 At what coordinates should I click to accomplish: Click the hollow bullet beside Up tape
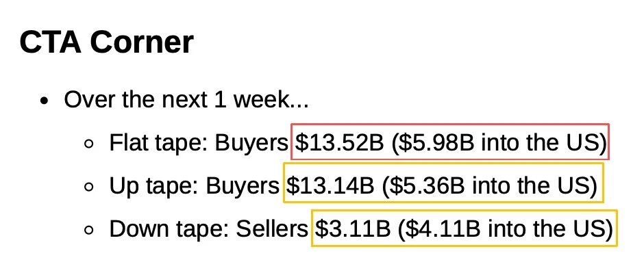(88, 187)
